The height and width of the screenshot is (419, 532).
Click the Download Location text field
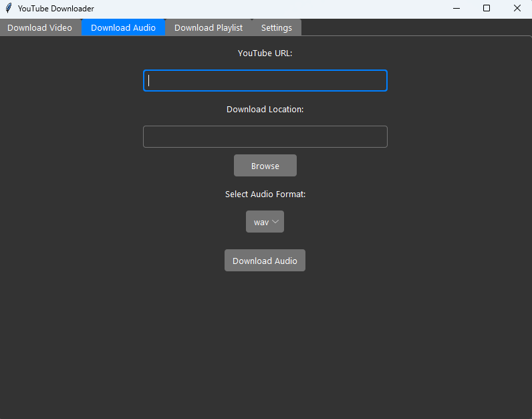coord(265,137)
